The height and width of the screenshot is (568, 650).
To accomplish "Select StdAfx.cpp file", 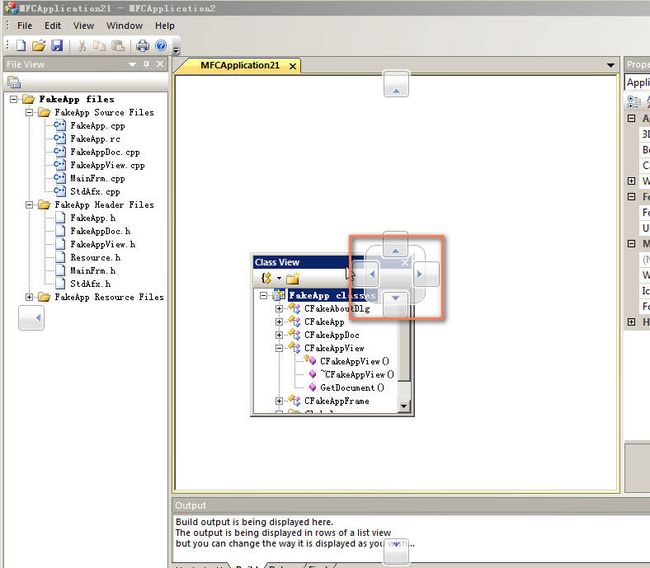I will coord(95,192).
